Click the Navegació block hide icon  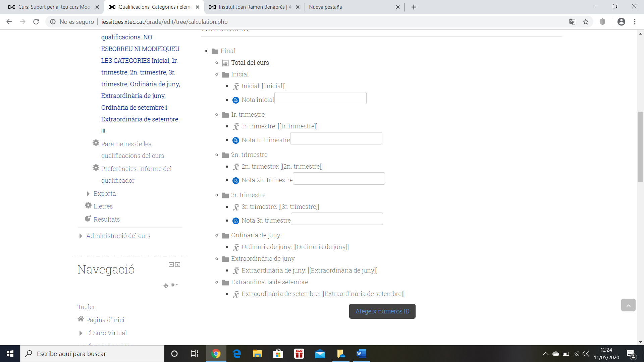[x=171, y=264]
